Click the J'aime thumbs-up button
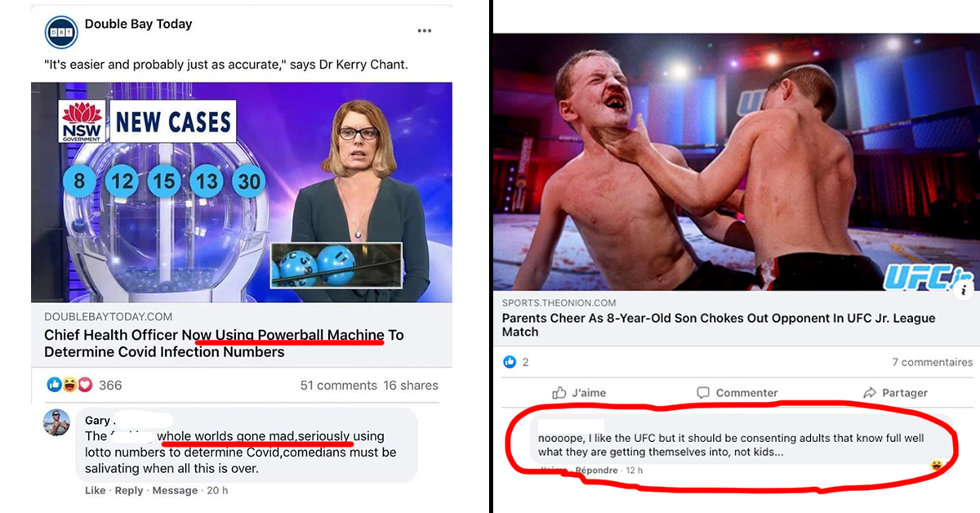The width and height of the screenshot is (980, 513). click(578, 392)
